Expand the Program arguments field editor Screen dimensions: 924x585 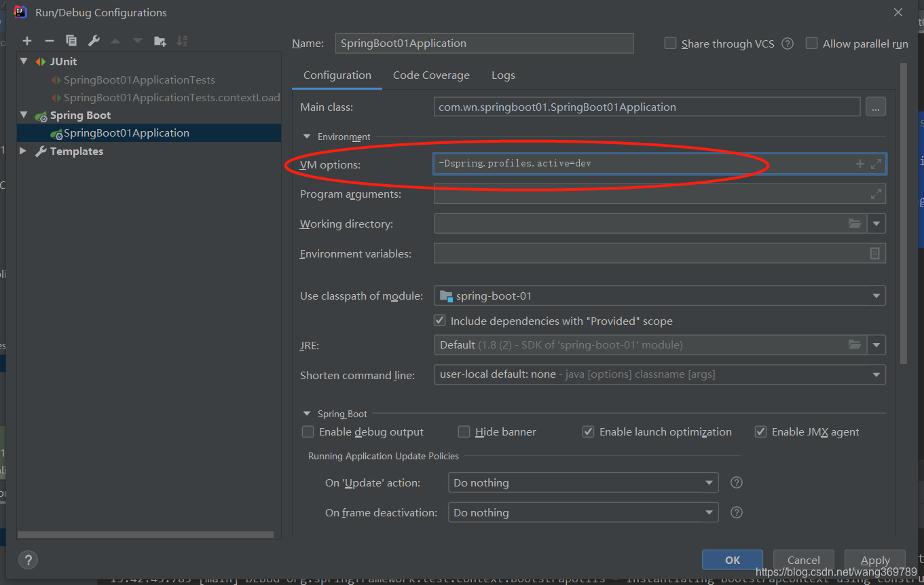(x=876, y=194)
